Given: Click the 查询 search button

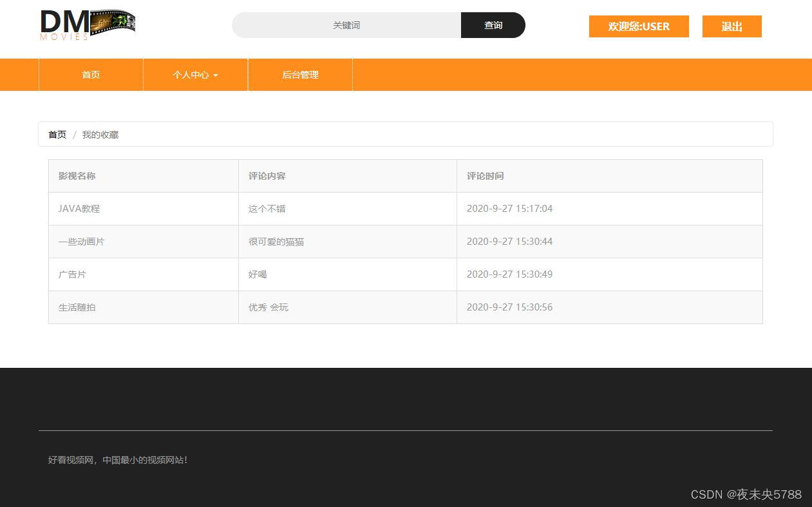Looking at the screenshot, I should pos(493,25).
